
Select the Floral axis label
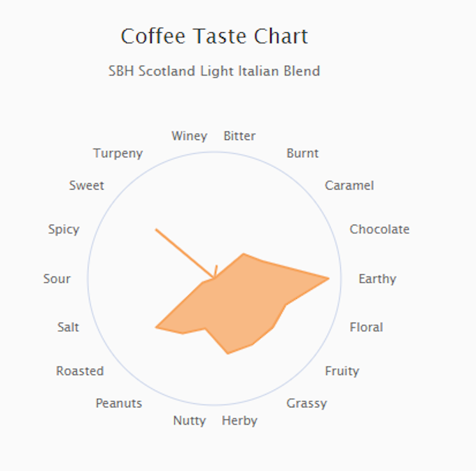(366, 327)
